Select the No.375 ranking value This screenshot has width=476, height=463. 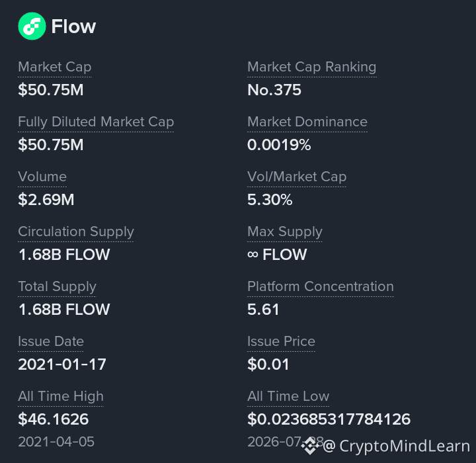[x=274, y=90]
